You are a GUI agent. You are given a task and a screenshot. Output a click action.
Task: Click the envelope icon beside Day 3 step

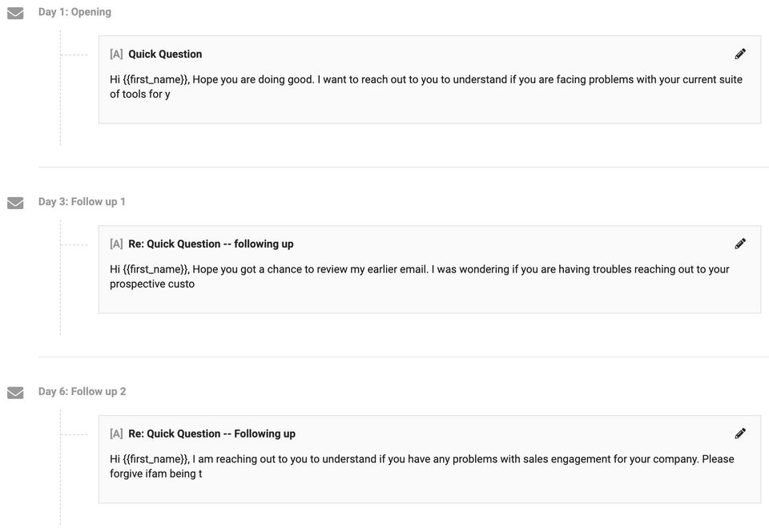click(x=15, y=203)
